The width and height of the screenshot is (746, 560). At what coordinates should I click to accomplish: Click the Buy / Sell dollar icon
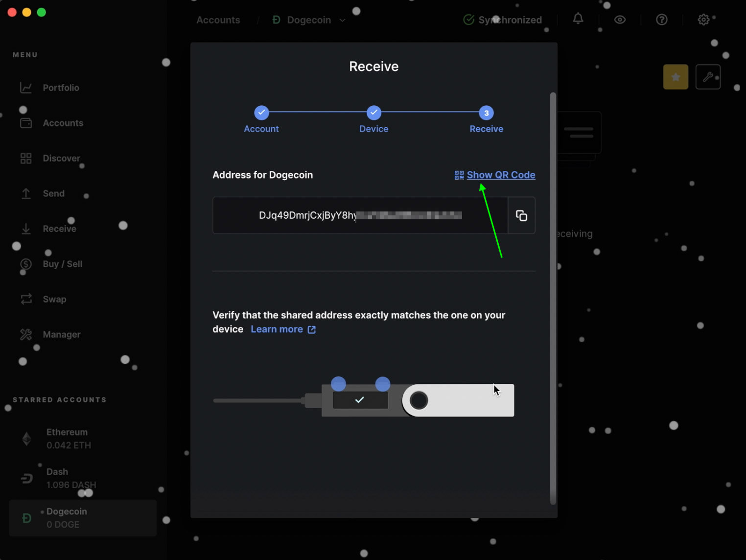click(26, 264)
